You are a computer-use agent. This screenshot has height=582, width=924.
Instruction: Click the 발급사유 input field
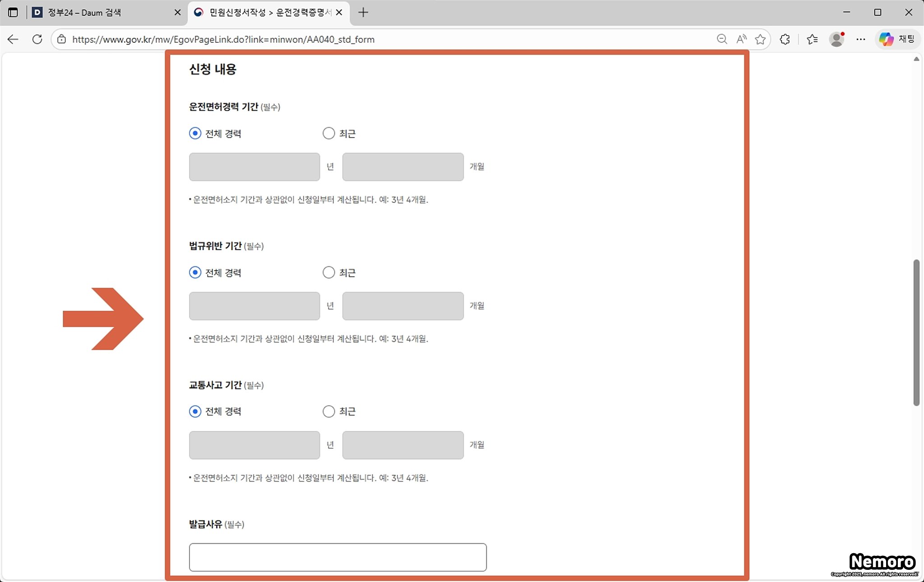pos(337,557)
